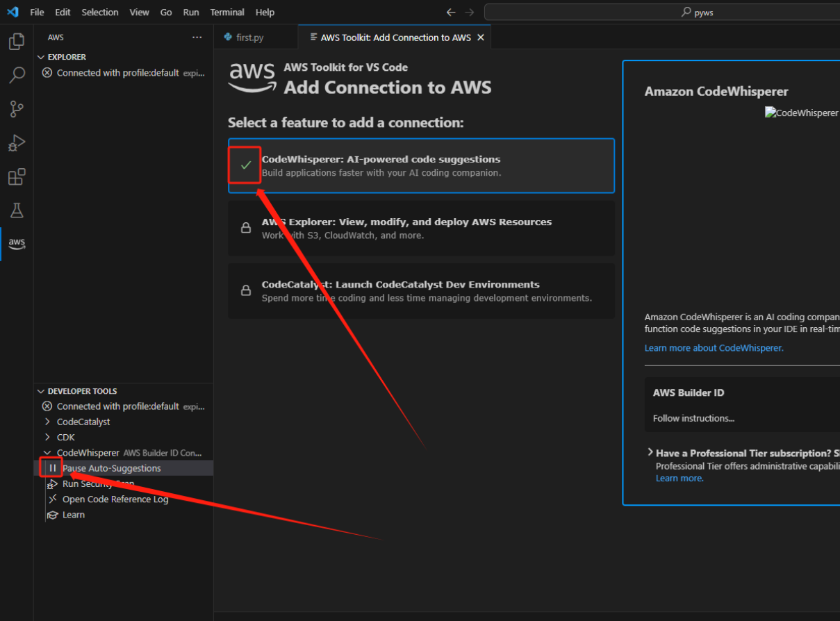Click the navigate back arrow
This screenshot has height=621, width=840.
pos(451,12)
